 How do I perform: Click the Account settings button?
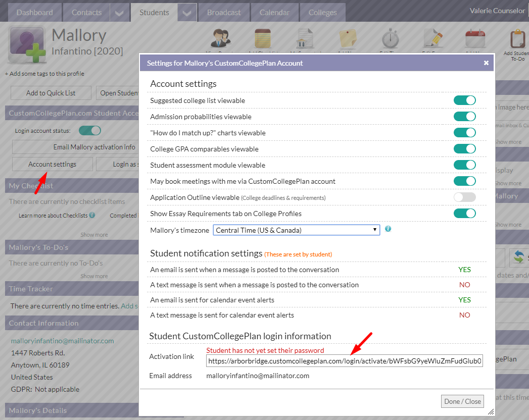[x=52, y=164]
